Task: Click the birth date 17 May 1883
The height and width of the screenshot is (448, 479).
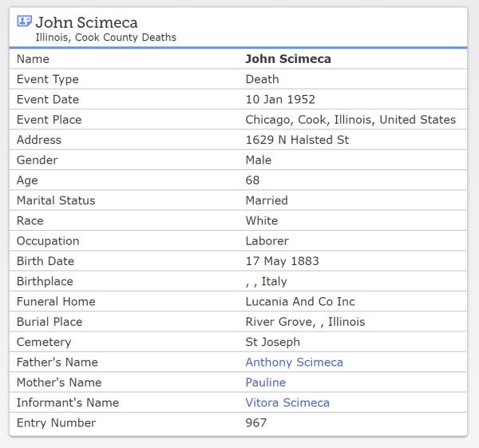Action: coord(283,261)
